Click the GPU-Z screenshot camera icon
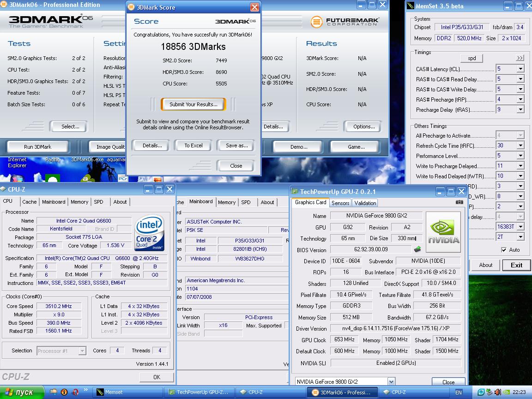The height and width of the screenshot is (399, 532). pyautogui.click(x=459, y=202)
